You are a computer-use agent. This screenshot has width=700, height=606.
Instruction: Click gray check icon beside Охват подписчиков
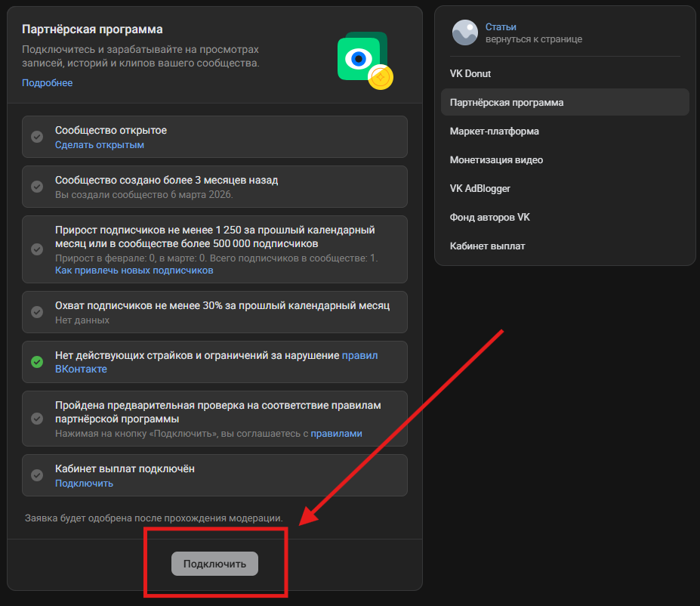click(x=36, y=312)
